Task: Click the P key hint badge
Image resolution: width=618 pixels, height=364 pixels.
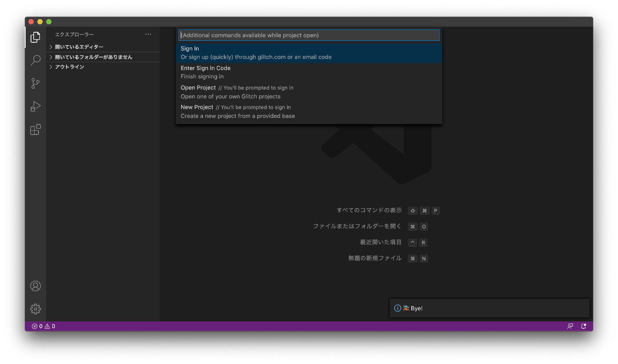Action: tap(435, 211)
